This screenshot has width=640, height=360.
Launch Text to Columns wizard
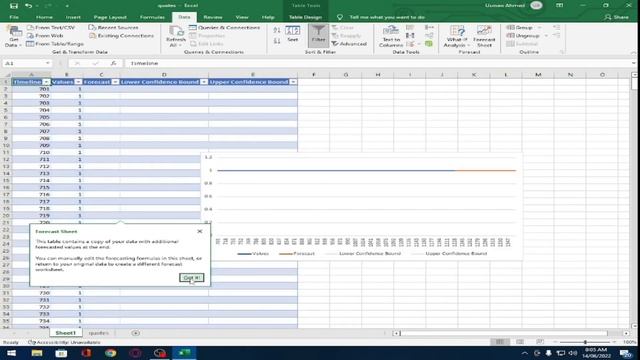click(x=391, y=36)
